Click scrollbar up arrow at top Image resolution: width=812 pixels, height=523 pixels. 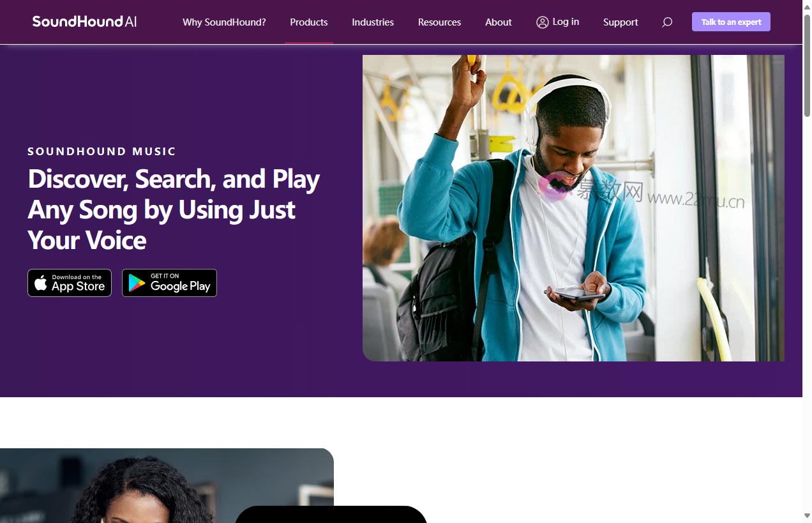tap(807, 5)
